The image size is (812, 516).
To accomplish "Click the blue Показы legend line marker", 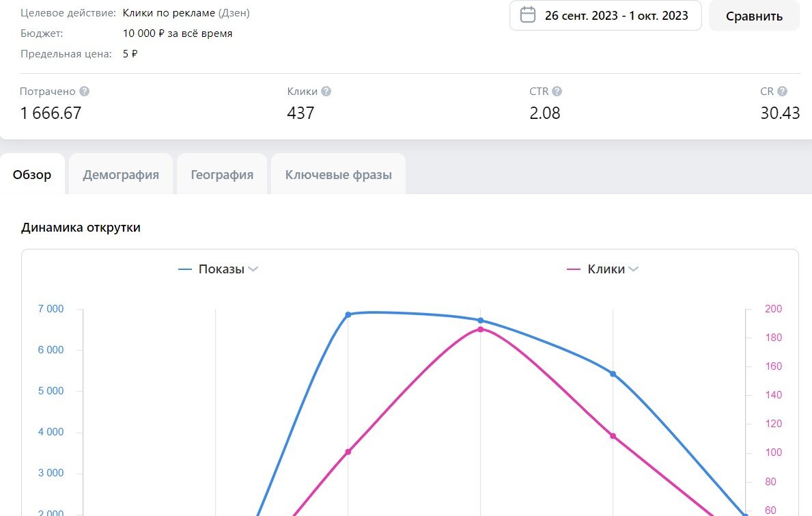I will [x=185, y=269].
